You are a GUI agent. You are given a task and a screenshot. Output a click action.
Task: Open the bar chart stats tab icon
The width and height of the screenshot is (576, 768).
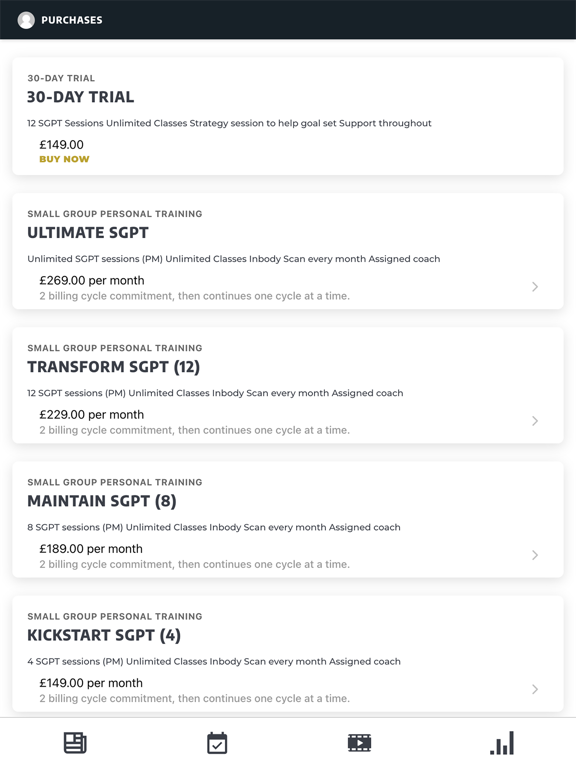coord(502,743)
